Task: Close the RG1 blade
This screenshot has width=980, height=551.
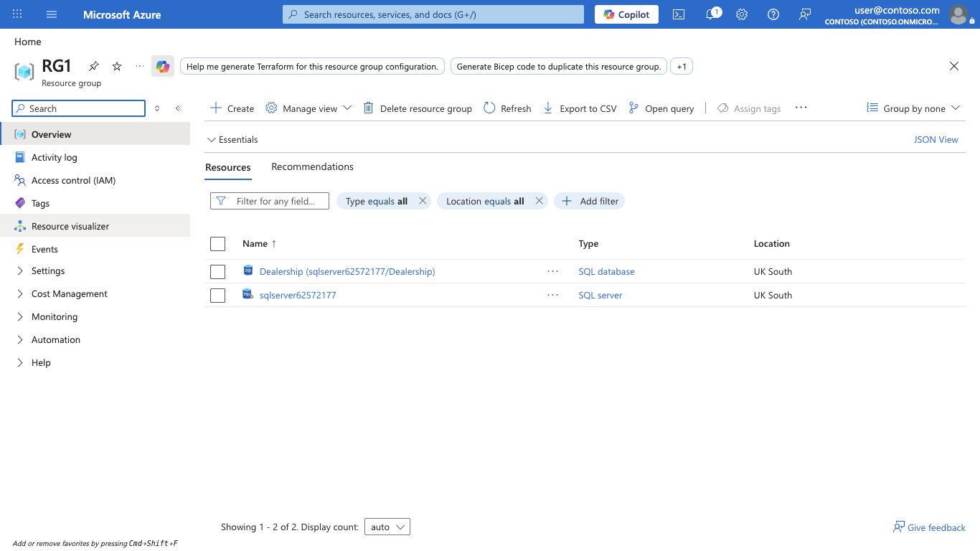Action: coord(954,66)
